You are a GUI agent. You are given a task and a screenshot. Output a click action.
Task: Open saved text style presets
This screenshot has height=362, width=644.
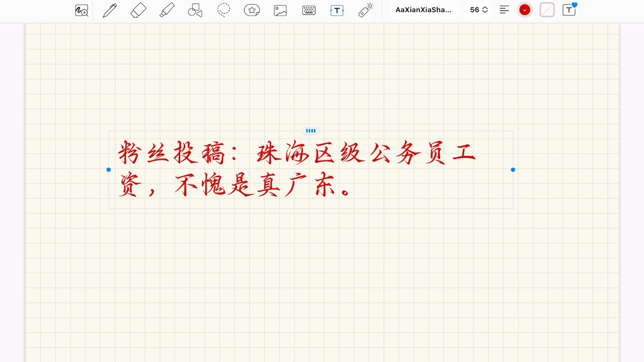pos(569,10)
